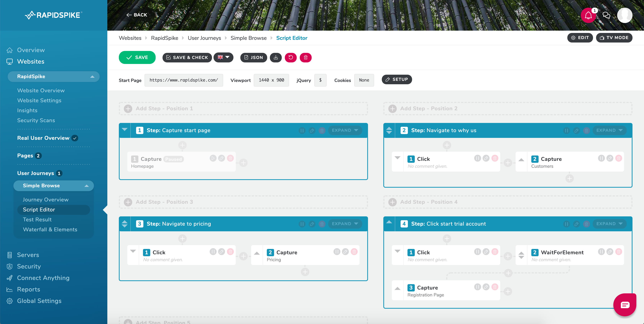
Task: Pause the Registration Page Capture action
Action: [x=477, y=287]
